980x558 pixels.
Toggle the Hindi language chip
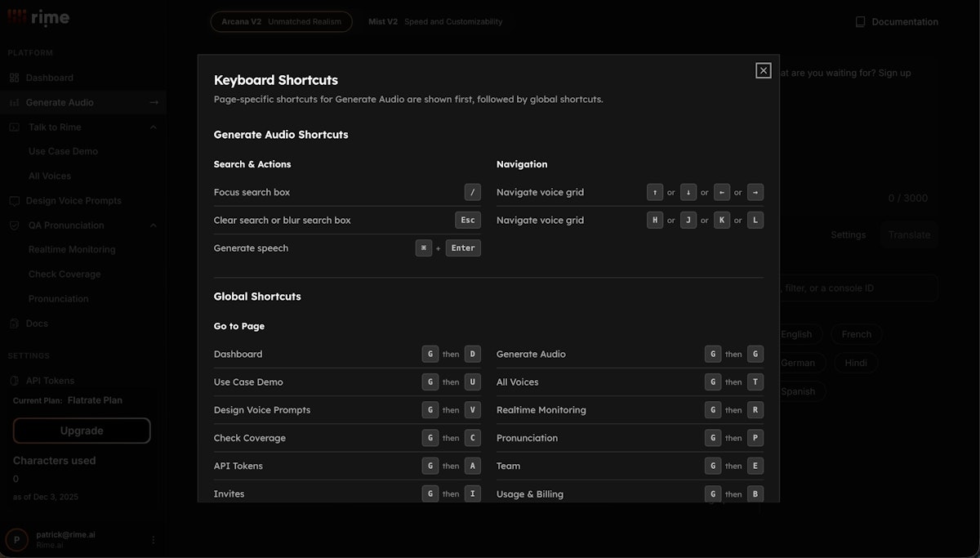856,362
